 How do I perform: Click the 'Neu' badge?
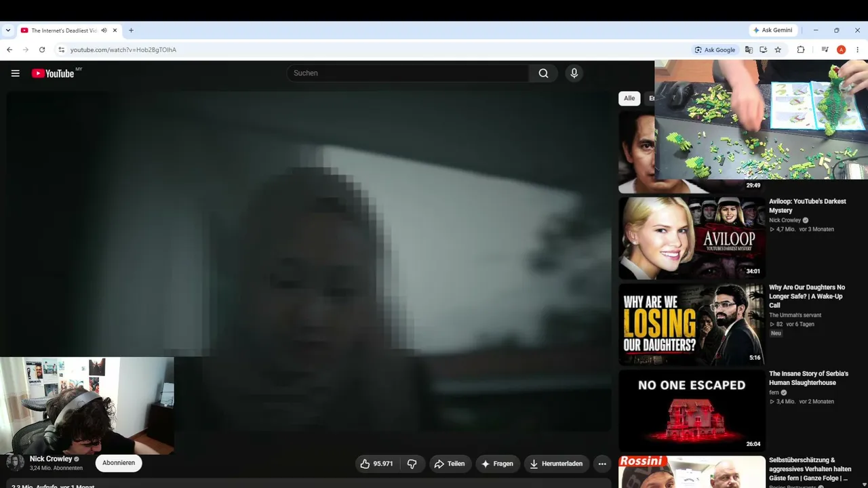[776, 333]
